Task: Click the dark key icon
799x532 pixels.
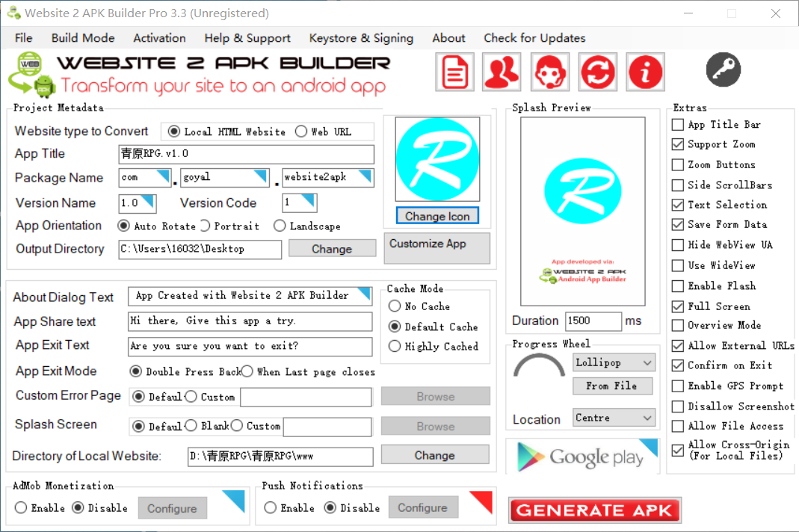Action: coord(723,69)
